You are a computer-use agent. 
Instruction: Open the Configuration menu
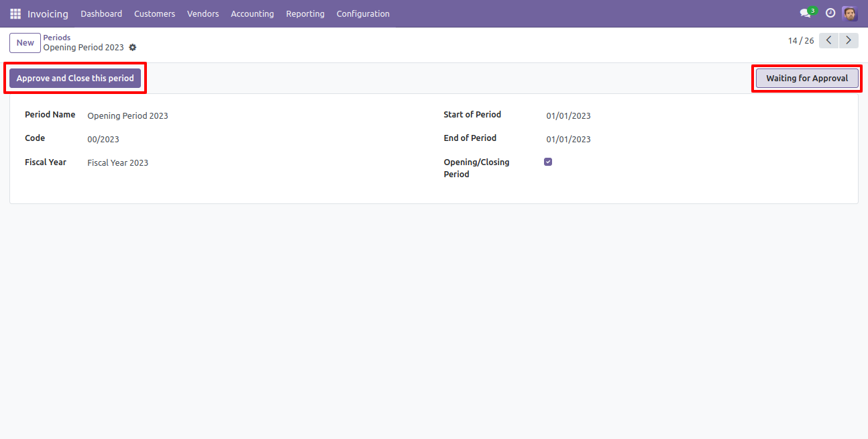click(x=363, y=13)
